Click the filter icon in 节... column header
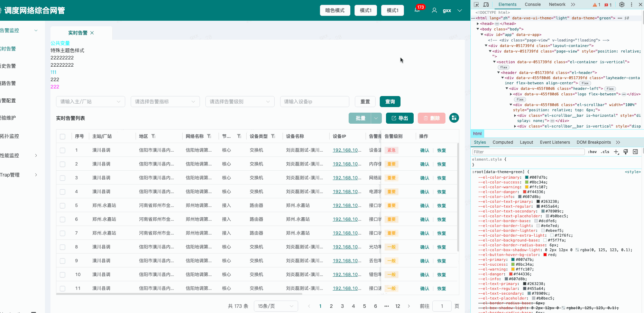 [x=239, y=136]
